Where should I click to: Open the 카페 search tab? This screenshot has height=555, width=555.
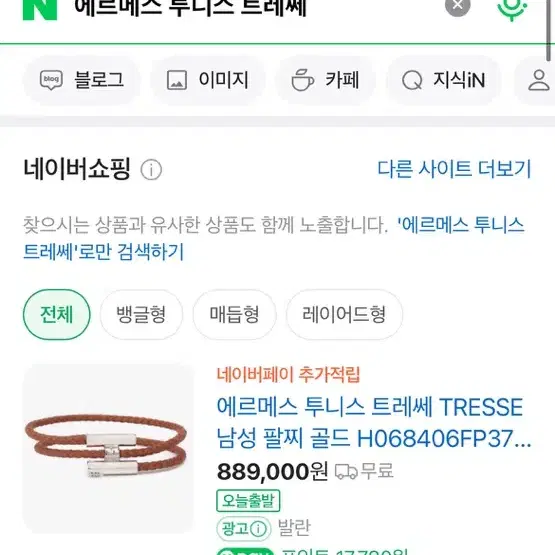[x=326, y=80]
